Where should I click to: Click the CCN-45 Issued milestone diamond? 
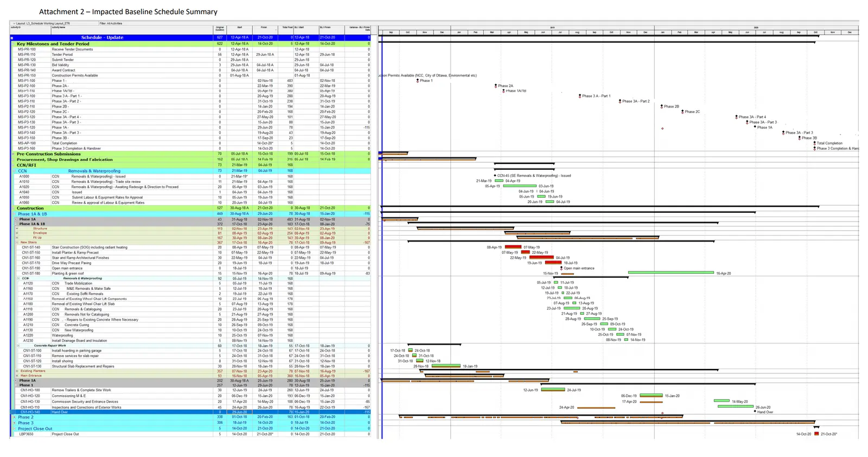click(x=495, y=176)
